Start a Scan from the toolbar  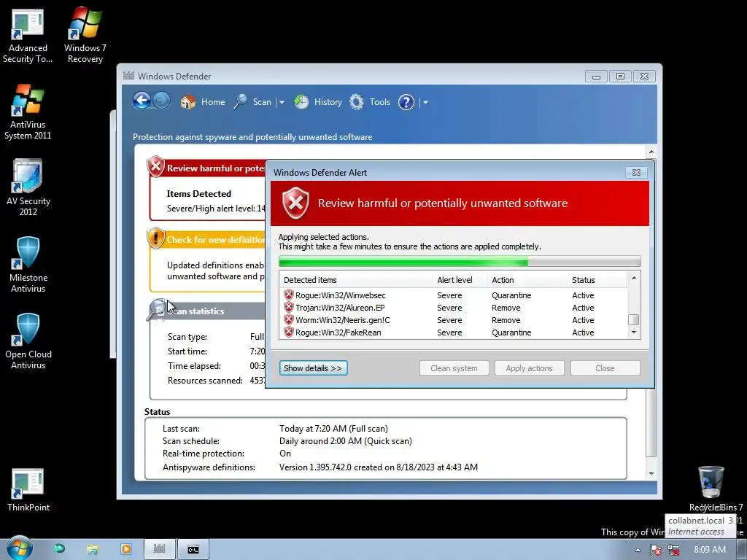(252, 102)
